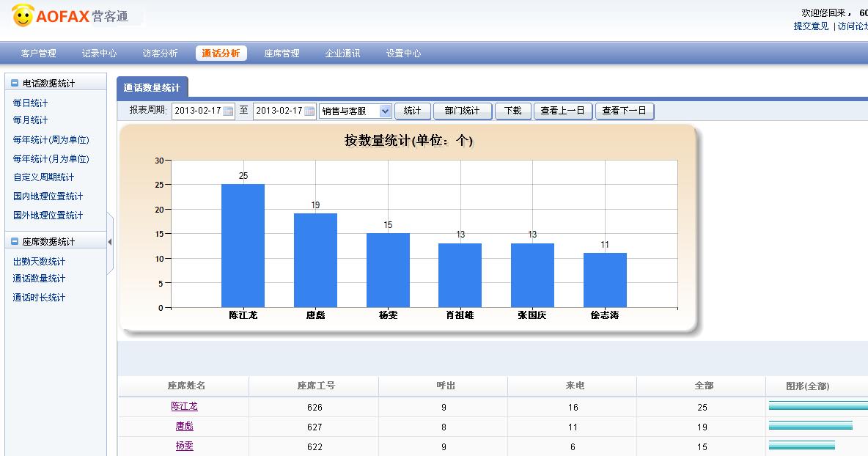The width and height of the screenshot is (868, 456).
Task: Open sidebar 通话数量统计 link
Action: (40, 279)
